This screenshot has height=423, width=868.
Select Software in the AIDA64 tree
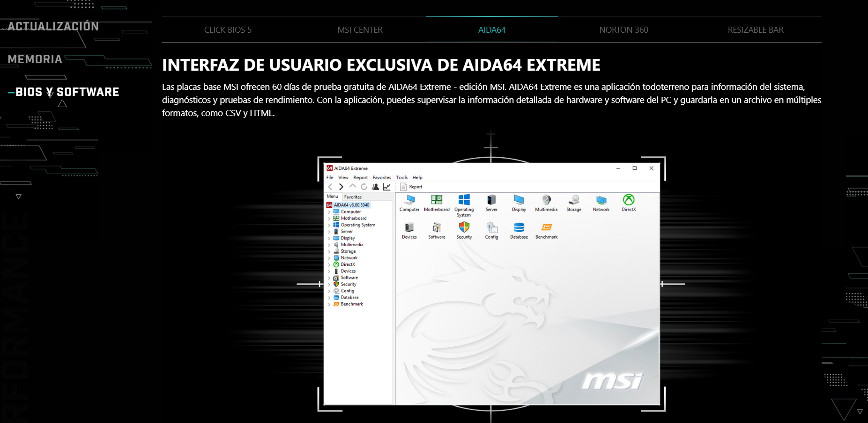(349, 277)
